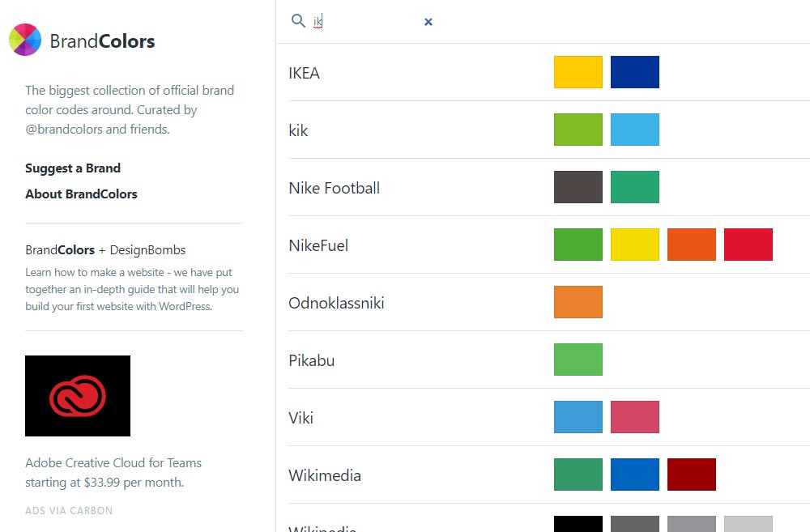Pick the kik green color swatch

coord(578,130)
